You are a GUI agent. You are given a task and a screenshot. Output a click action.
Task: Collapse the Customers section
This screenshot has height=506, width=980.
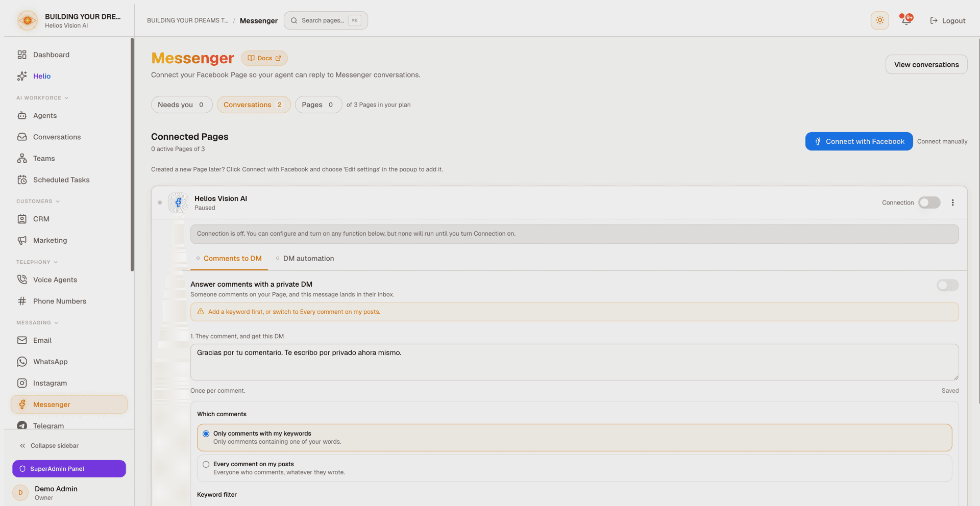pos(38,201)
